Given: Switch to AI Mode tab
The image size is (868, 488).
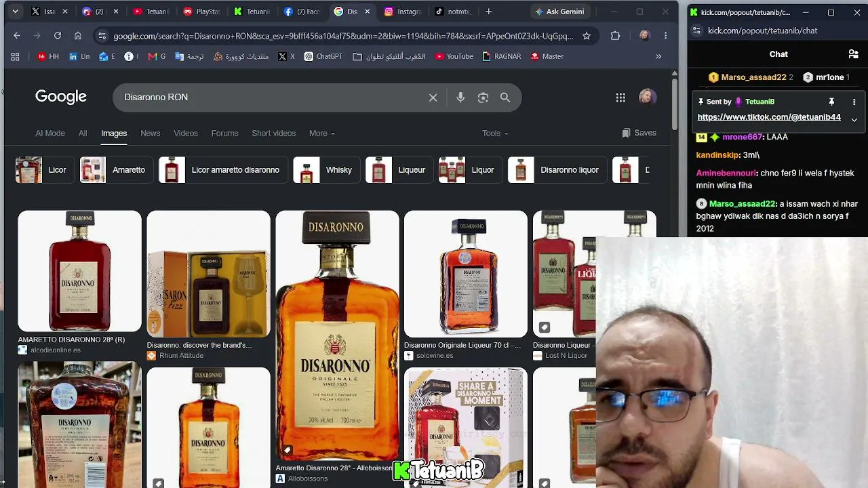Looking at the screenshot, I should (50, 134).
